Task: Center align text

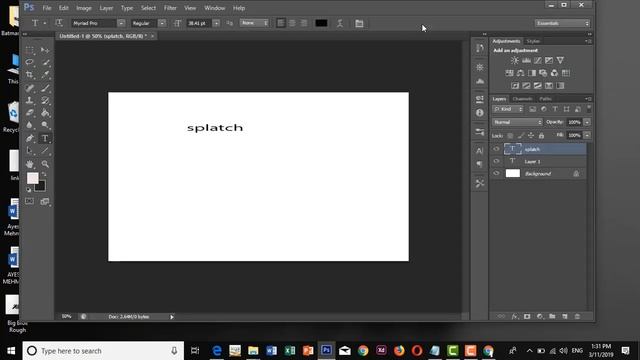Action: click(292, 23)
